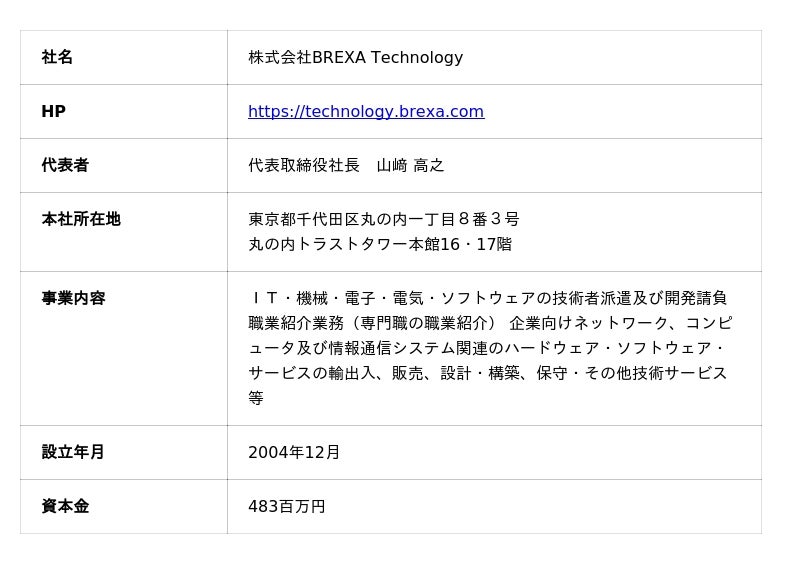Click the trailing 等 character
Image resolution: width=800 pixels, height=564 pixels.
coord(256,398)
